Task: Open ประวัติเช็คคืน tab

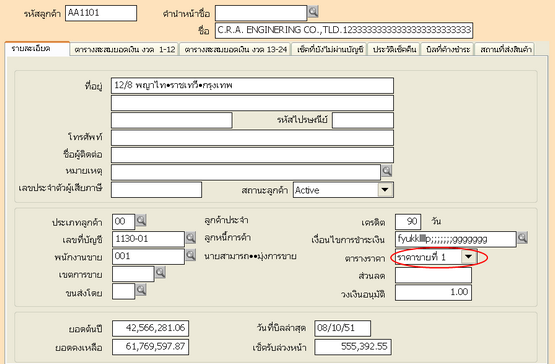Action: point(394,50)
